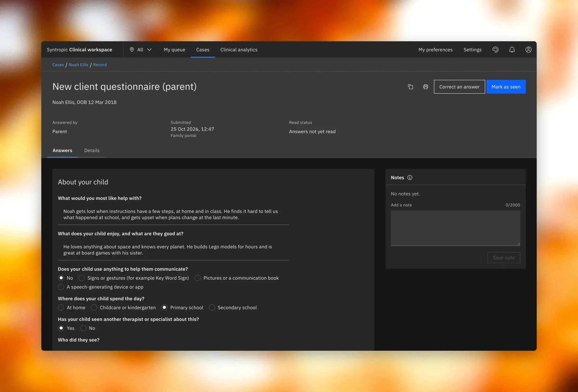
Task: Go to My queue
Action: [x=174, y=50]
